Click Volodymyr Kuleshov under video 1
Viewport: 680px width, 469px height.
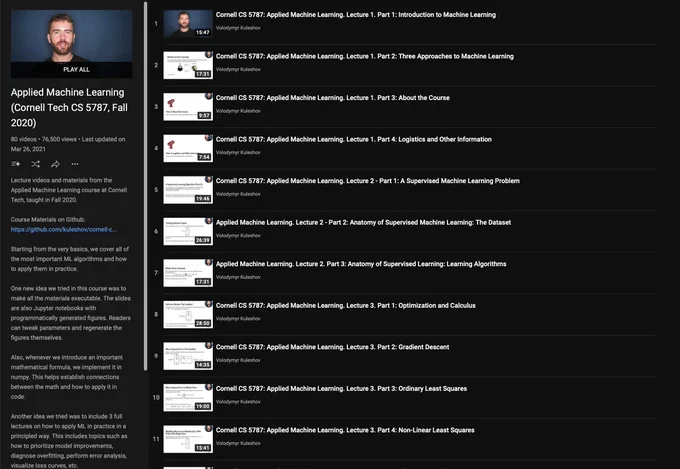pos(238,28)
